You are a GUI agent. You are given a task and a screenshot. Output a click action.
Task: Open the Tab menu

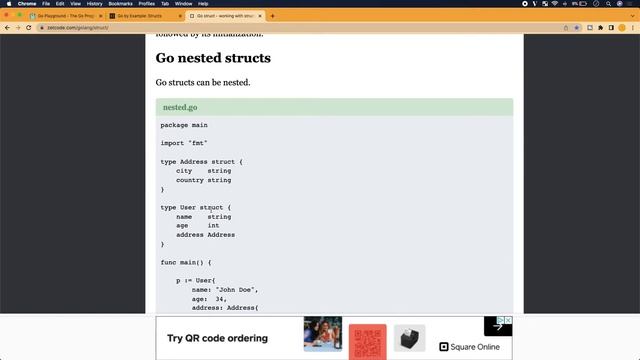point(165,4)
